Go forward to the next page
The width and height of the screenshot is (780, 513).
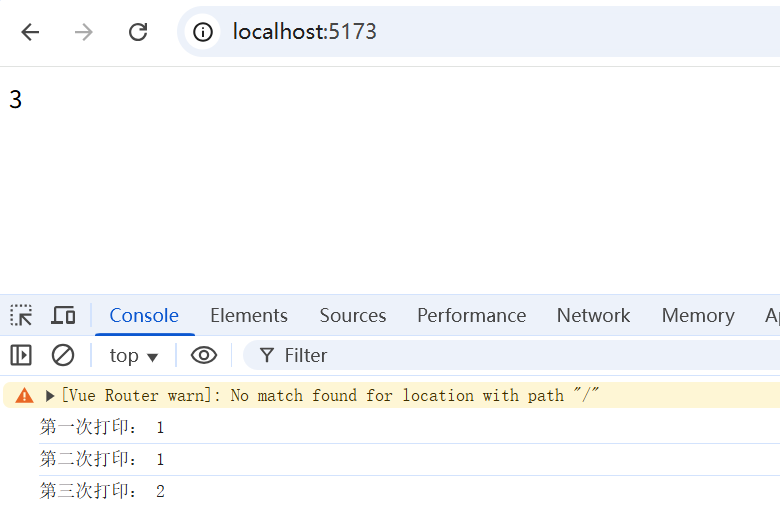pyautogui.click(x=84, y=32)
